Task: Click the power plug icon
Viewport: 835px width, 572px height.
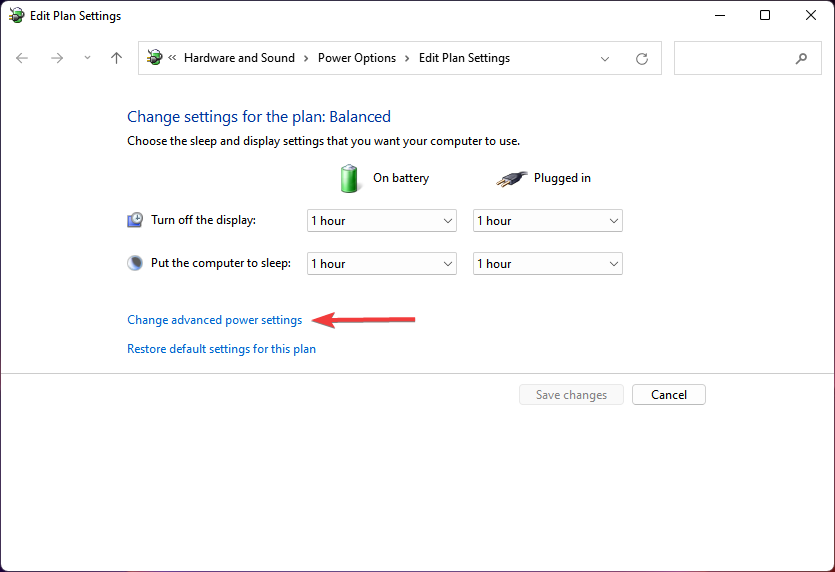Action: point(511,179)
